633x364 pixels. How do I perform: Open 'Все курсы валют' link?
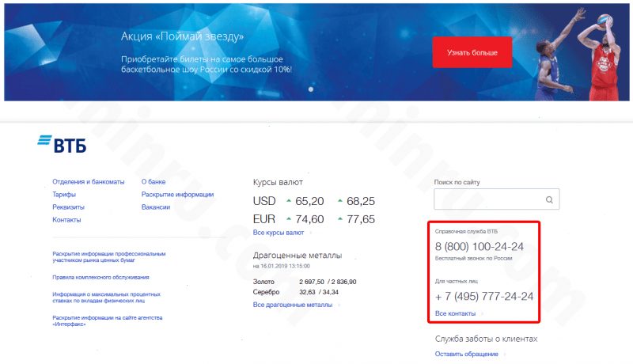(x=279, y=233)
